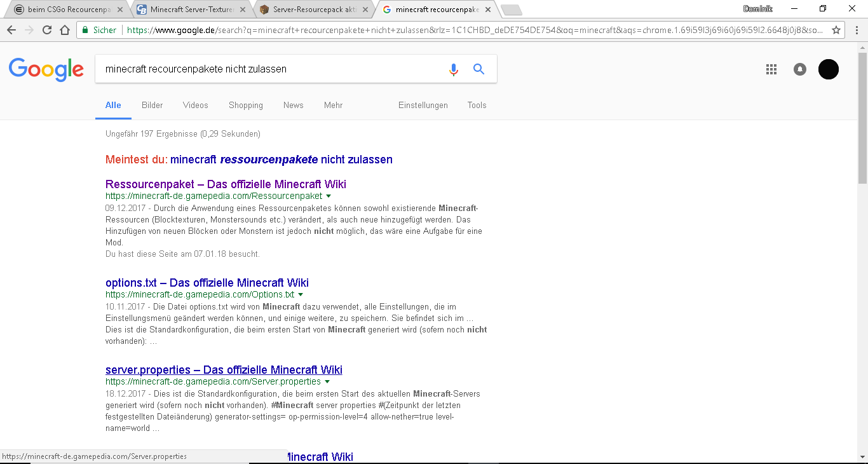Open a new tab button
This screenshot has width=868, height=464.
point(511,10)
